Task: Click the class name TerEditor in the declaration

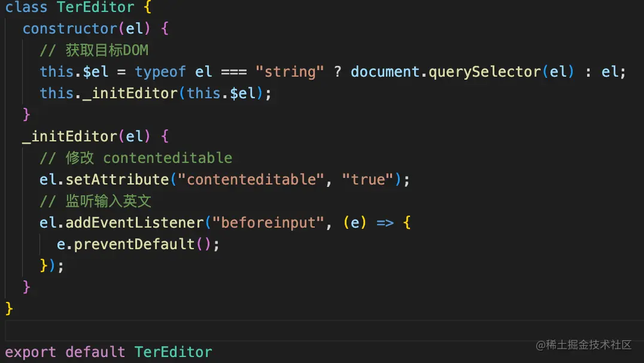Action: [95, 7]
